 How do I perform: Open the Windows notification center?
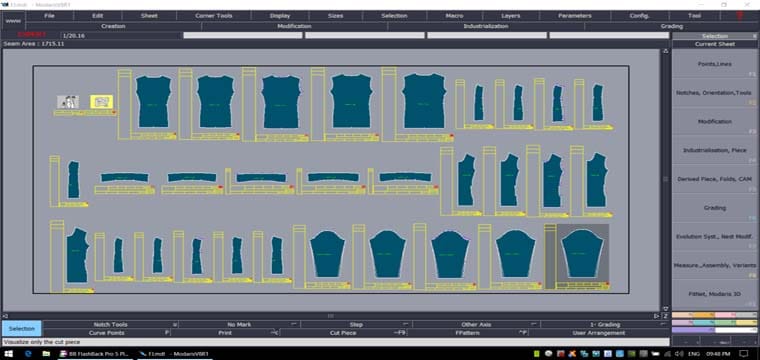[744, 354]
